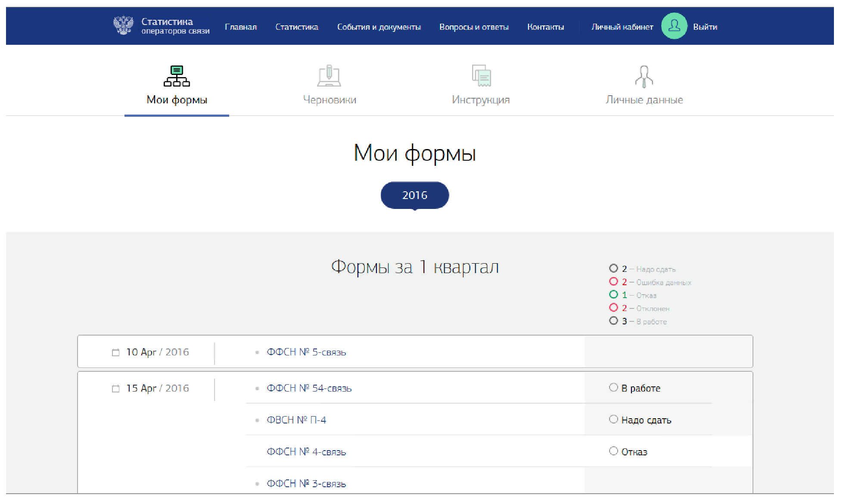
Task: Select the Надо сдать radio circle
Action: (613, 420)
